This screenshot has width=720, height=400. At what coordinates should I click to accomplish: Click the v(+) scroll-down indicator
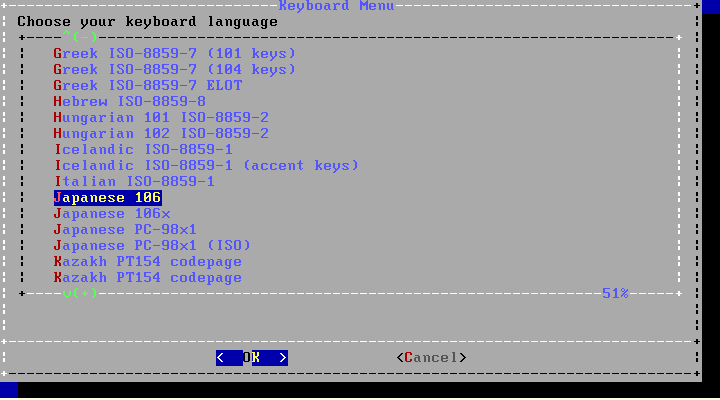pyautogui.click(x=80, y=293)
